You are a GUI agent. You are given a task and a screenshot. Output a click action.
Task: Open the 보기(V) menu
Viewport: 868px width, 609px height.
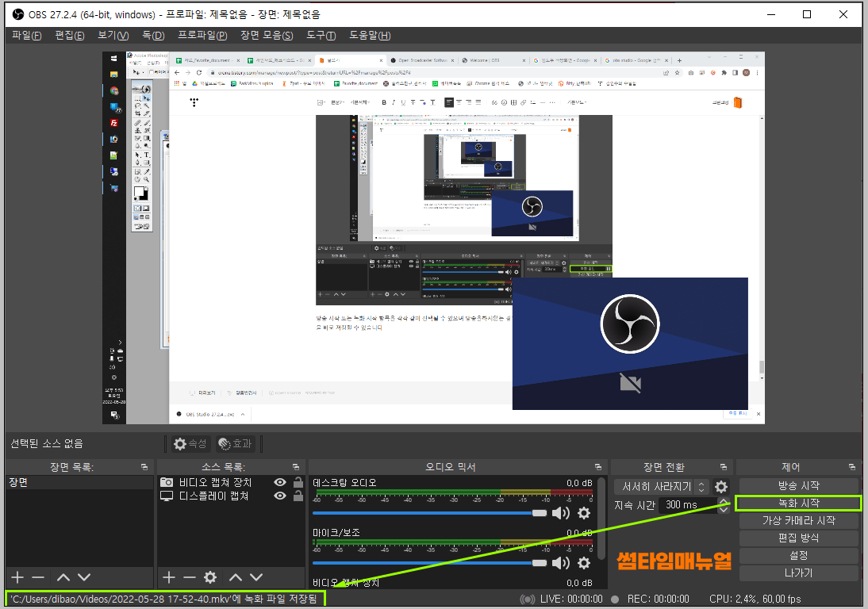pos(113,36)
